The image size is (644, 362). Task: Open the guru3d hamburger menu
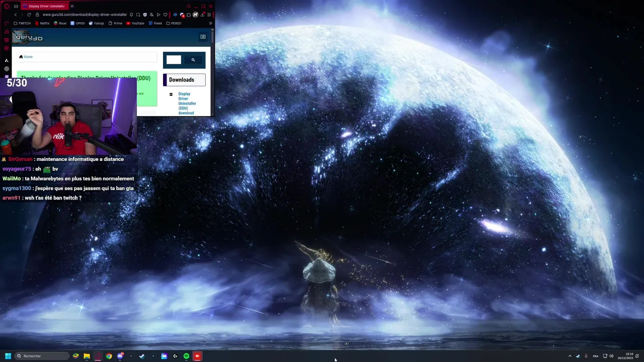pyautogui.click(x=203, y=37)
